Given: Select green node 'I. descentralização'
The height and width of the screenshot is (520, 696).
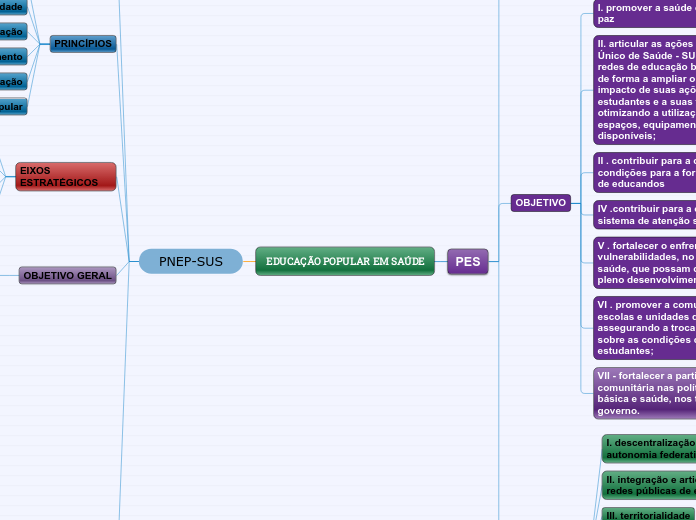Looking at the screenshot, I should (x=649, y=449).
